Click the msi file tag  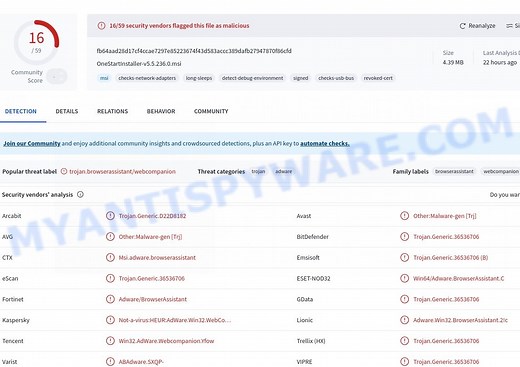[104, 78]
